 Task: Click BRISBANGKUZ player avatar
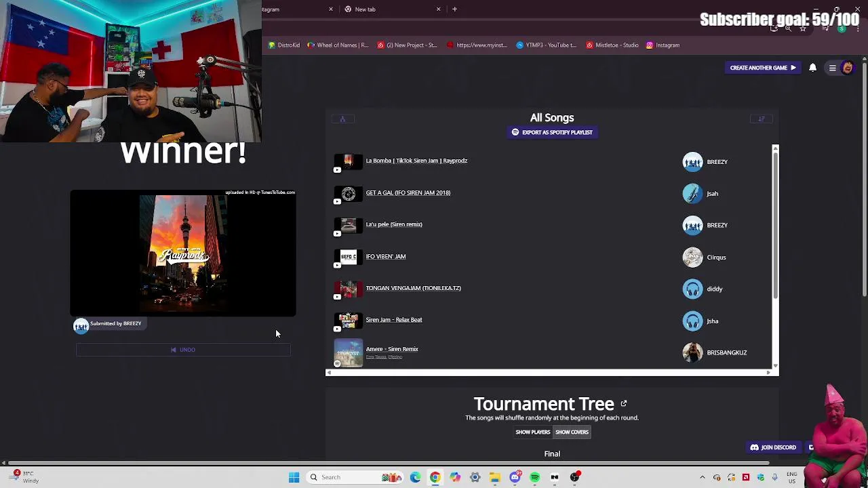click(692, 352)
